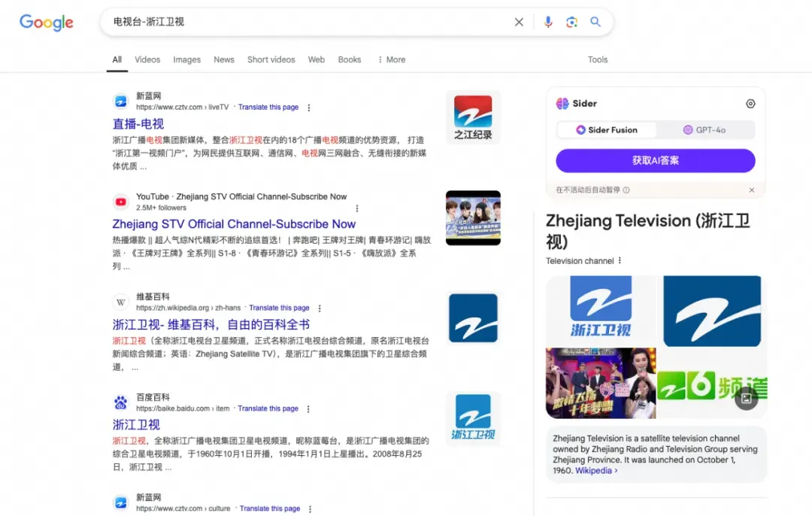Viewport: 812px width, 516px height.
Task: Clear the search box with X icon
Action: [519, 22]
